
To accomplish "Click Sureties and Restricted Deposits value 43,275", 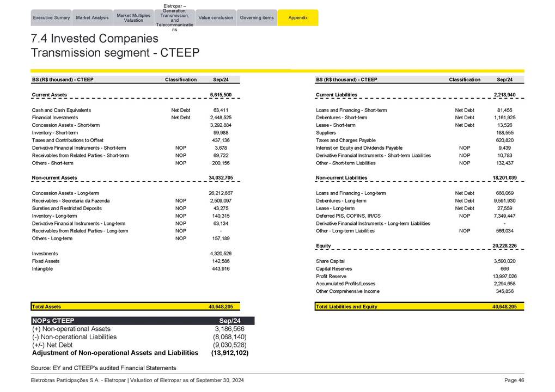I will point(221,209).
